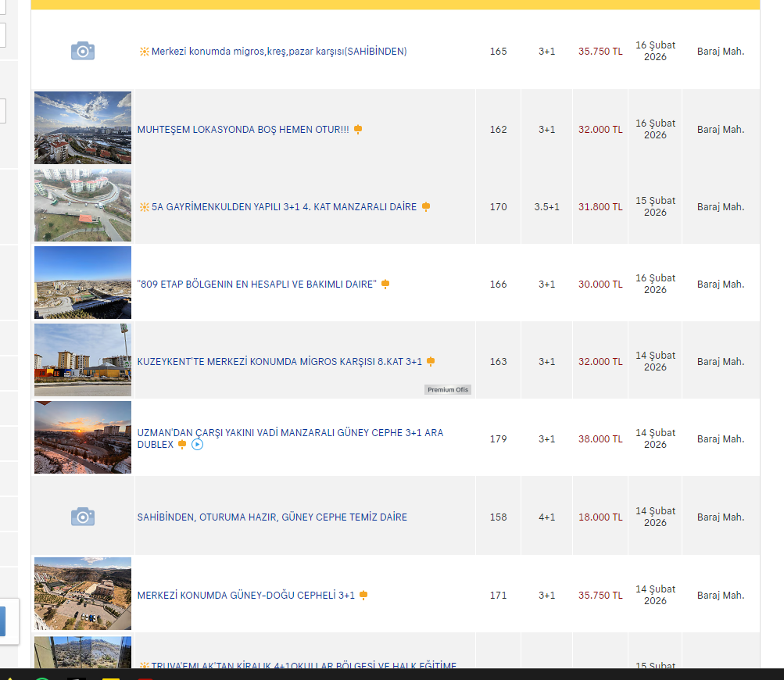The width and height of the screenshot is (784, 680).
Task: Click date 16 Şubat 2026 of 809 ETAP row
Action: [656, 284]
